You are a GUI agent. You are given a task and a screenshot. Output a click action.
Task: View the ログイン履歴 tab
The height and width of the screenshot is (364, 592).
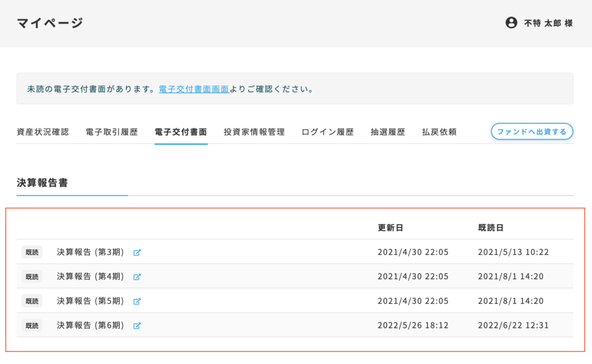coord(328,132)
